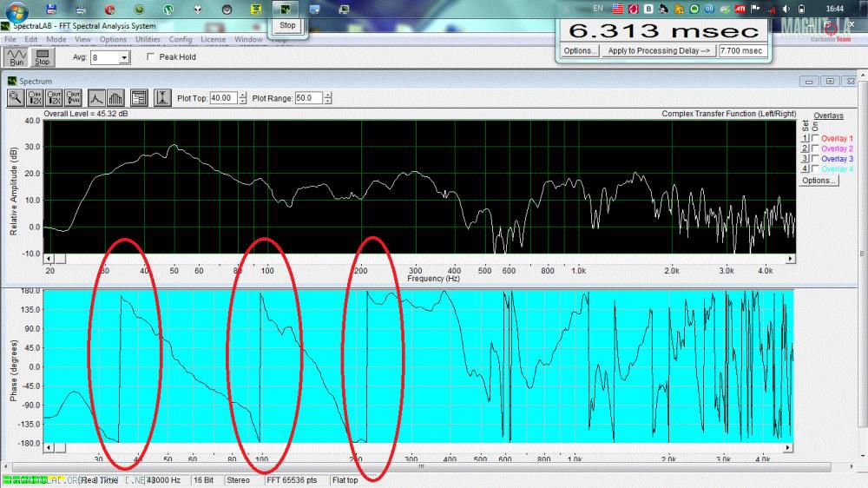Image resolution: width=868 pixels, height=488 pixels.
Task: Increase Plot Range with up spinner
Action: click(328, 95)
